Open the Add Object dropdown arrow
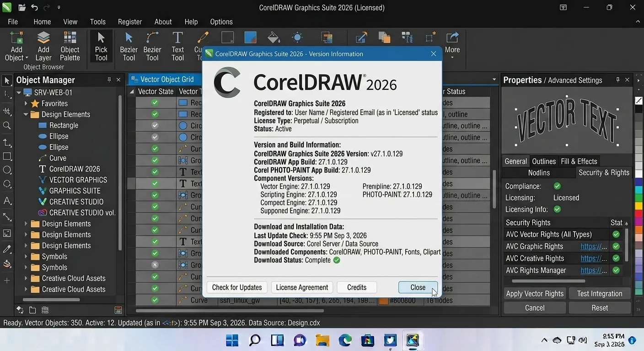The width and height of the screenshot is (644, 351). tap(27, 58)
